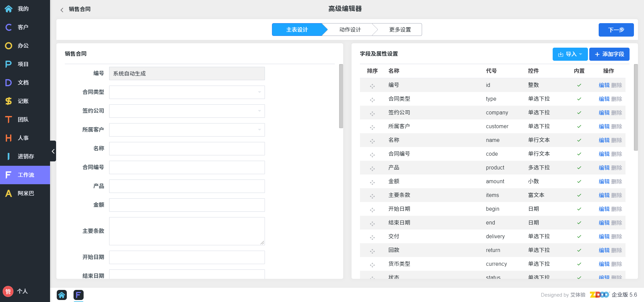
Task: Switch to 更多设置 step tab
Action: pos(400,30)
